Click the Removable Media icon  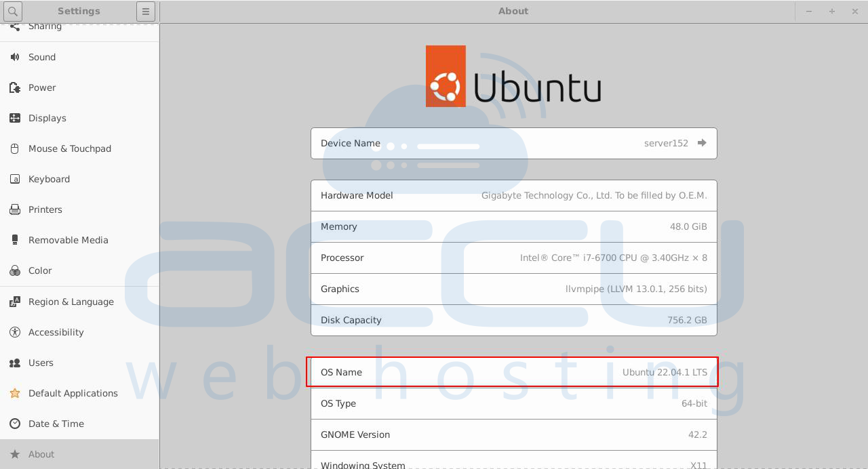point(15,240)
